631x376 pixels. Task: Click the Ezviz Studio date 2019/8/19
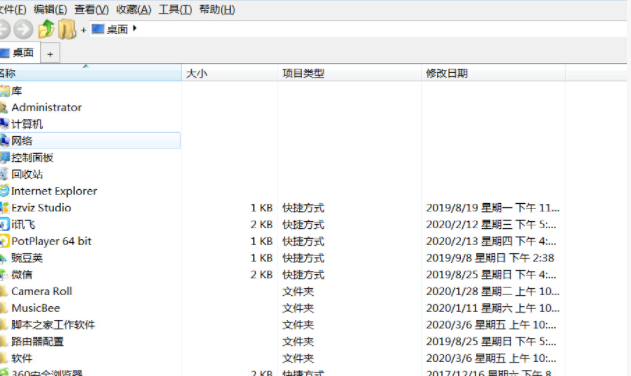pos(493,208)
